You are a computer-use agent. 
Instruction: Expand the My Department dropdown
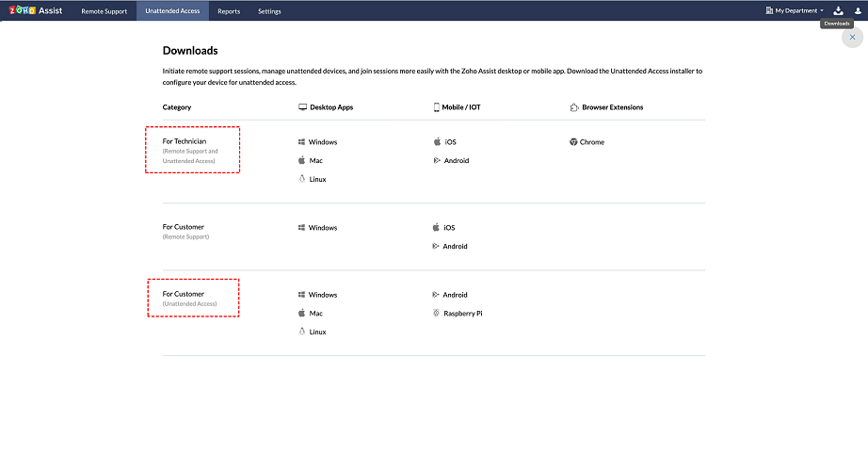coord(795,10)
